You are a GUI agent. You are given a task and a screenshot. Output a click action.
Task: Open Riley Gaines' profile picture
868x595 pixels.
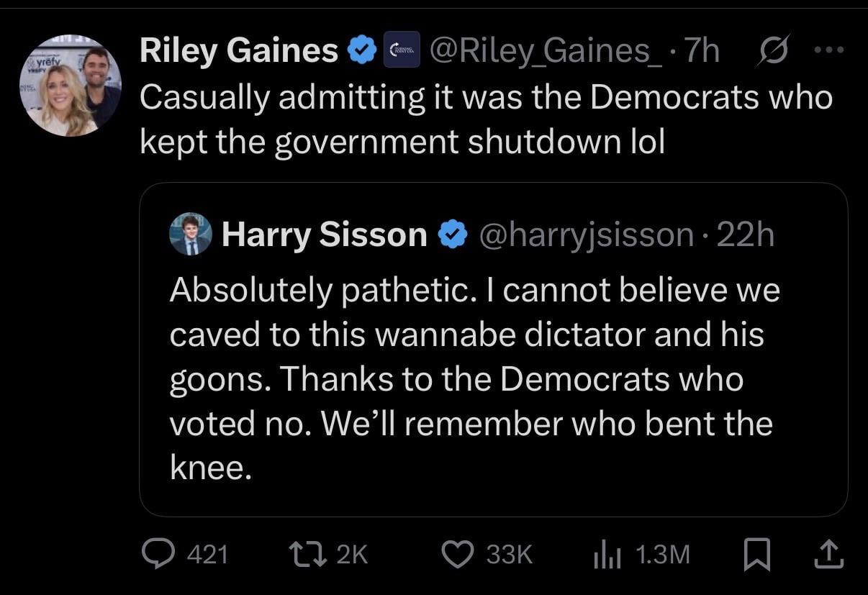[x=70, y=85]
